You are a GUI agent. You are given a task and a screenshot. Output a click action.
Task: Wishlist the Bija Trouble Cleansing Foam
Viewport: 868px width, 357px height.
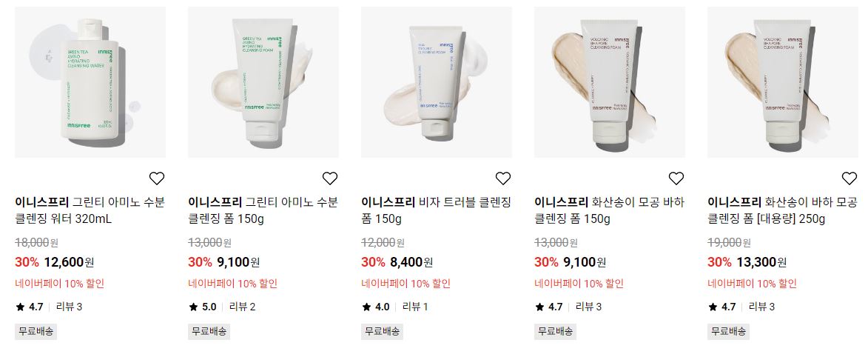pyautogui.click(x=502, y=178)
